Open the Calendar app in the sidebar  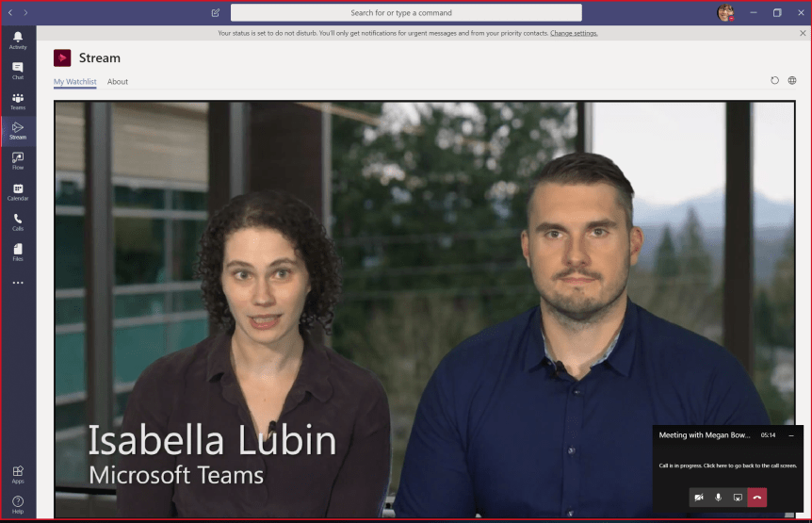tap(18, 191)
